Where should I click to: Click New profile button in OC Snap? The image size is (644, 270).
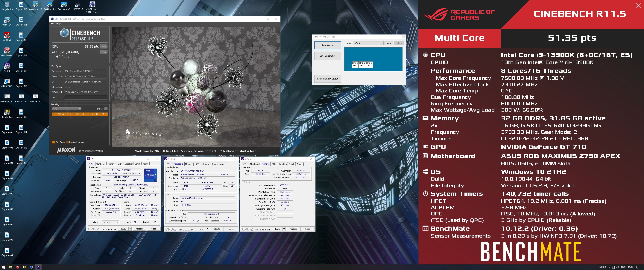tap(388, 43)
